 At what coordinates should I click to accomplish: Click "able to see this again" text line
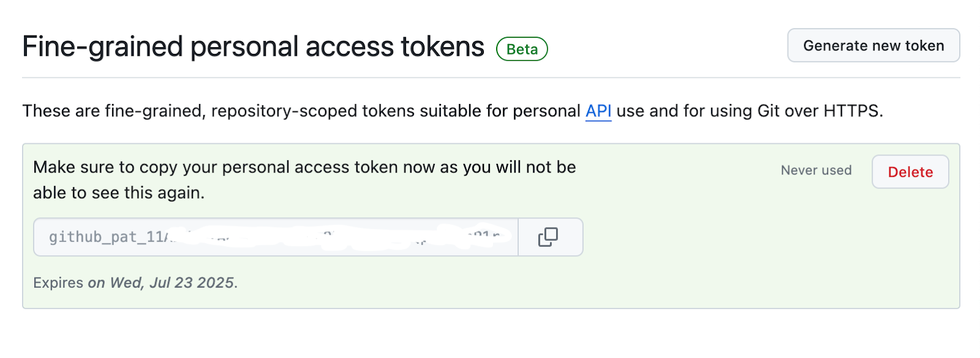pos(119,193)
